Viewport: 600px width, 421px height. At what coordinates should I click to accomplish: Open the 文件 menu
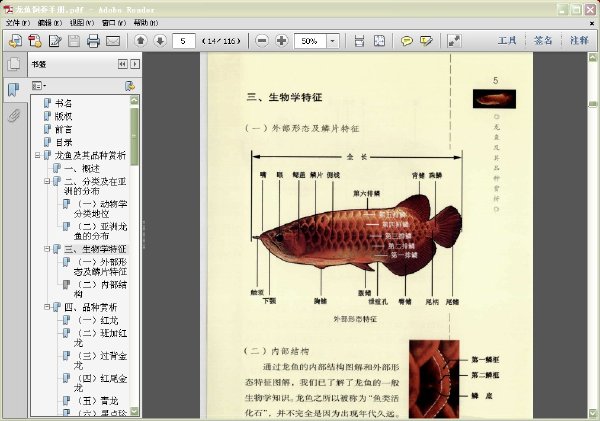coord(18,23)
